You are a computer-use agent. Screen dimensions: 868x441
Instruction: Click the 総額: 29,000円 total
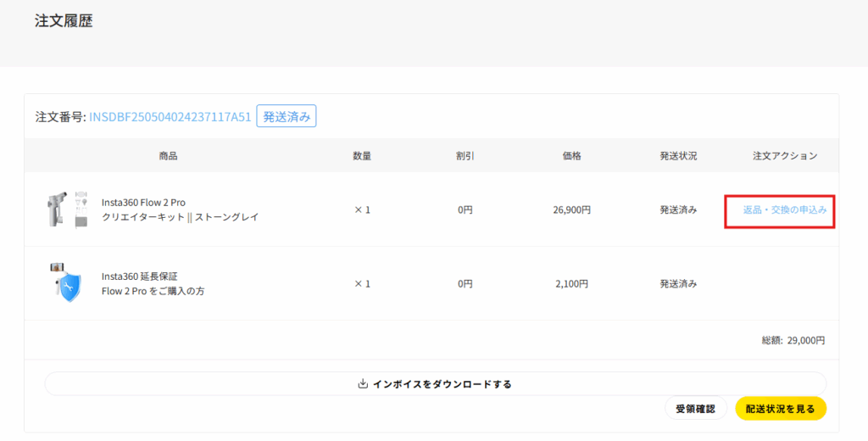pos(793,340)
